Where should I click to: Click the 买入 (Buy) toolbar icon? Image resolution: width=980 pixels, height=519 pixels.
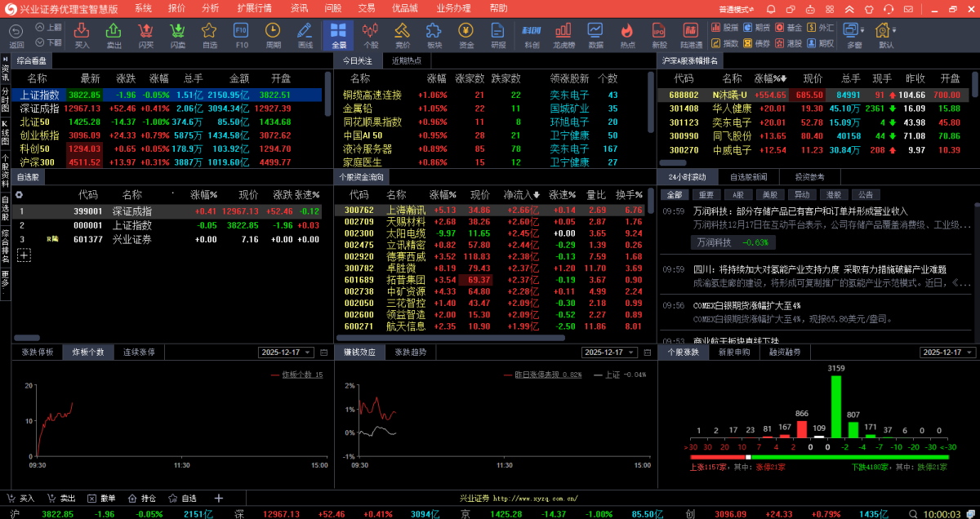pyautogui.click(x=82, y=34)
